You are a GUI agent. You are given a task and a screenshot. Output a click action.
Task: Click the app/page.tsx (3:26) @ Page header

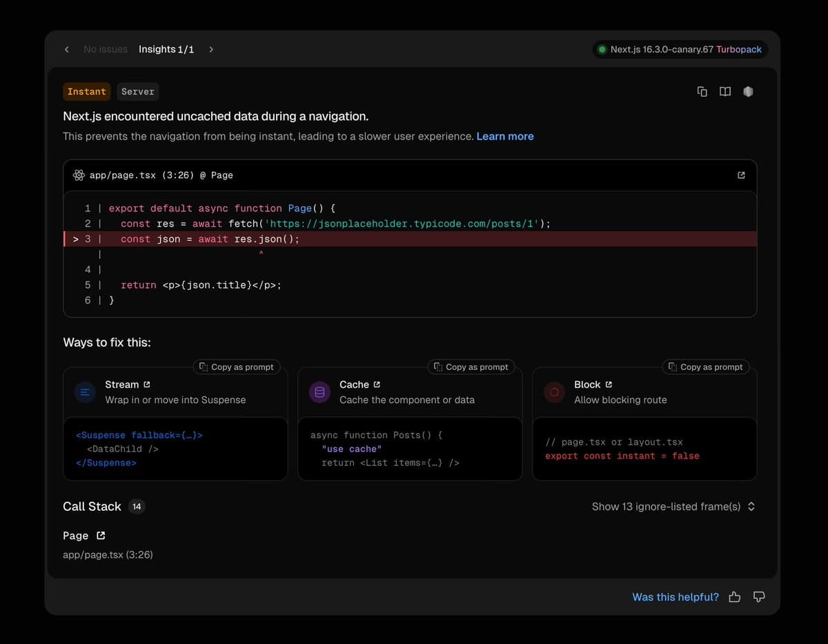click(x=161, y=175)
